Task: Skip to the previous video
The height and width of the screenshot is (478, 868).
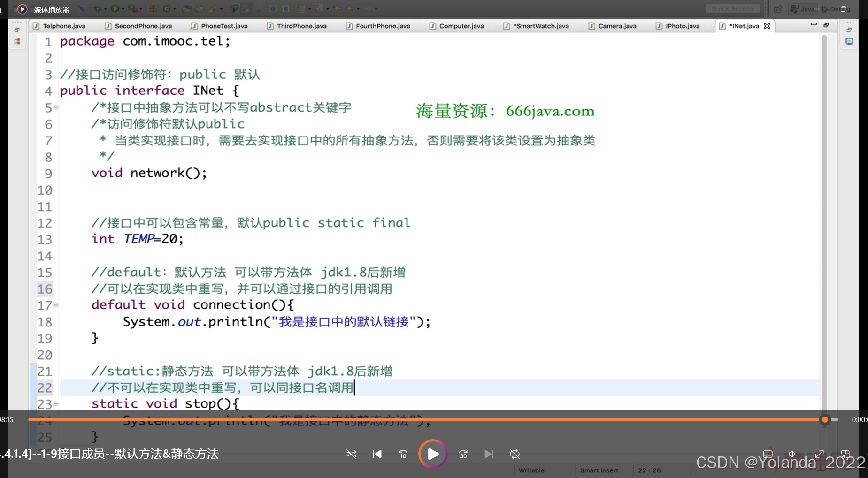Action: (377, 454)
